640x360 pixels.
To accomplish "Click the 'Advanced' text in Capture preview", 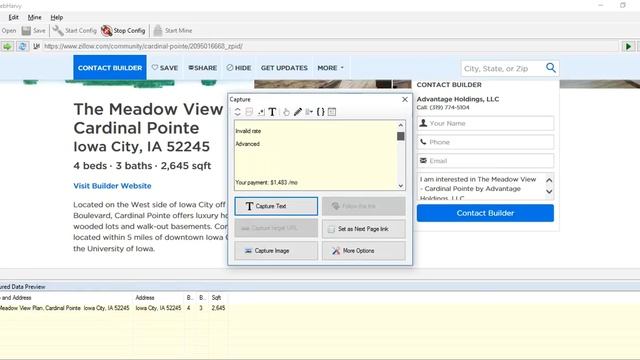I will pos(247,144).
